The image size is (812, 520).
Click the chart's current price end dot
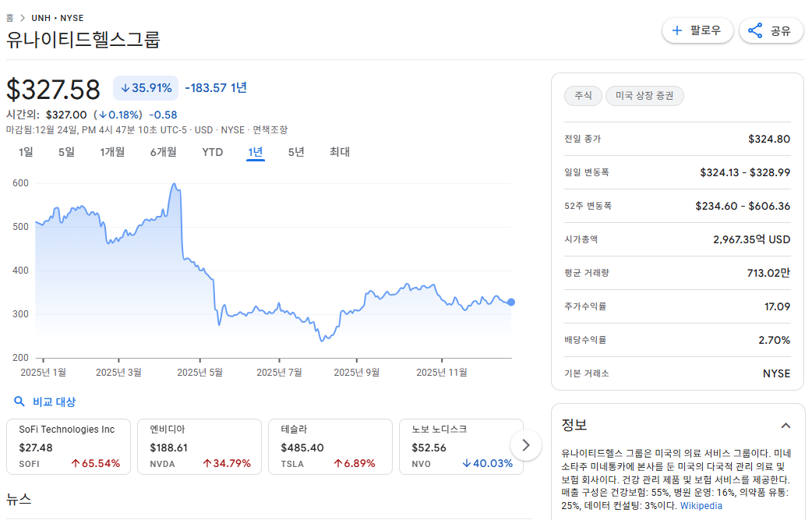click(511, 302)
